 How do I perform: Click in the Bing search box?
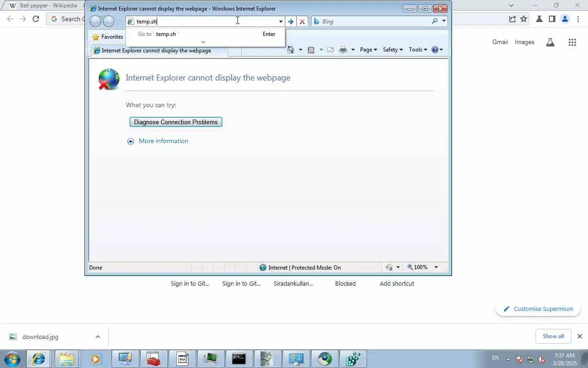(x=375, y=21)
